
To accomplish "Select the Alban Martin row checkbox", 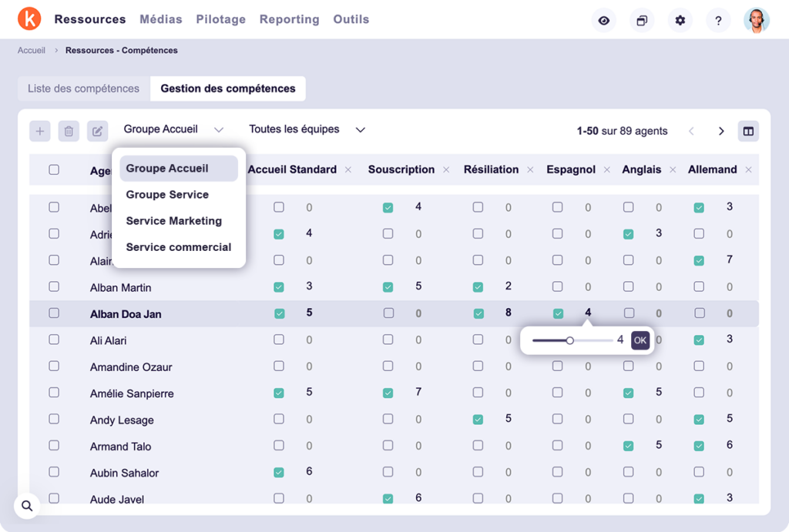I will [54, 286].
